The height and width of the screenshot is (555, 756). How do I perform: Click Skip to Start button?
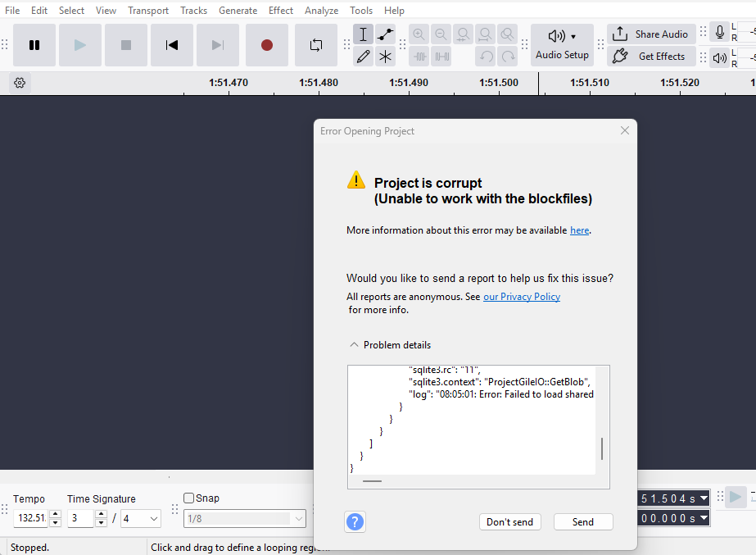tap(172, 45)
